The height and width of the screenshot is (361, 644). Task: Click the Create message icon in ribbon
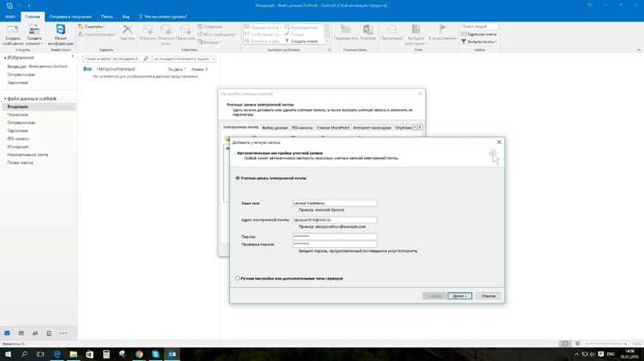(x=12, y=34)
